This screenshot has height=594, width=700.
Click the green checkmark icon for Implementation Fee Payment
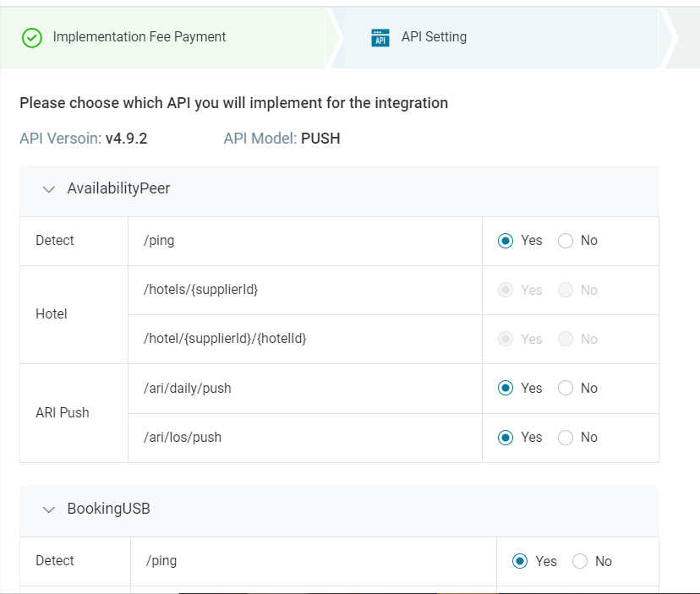point(31,38)
